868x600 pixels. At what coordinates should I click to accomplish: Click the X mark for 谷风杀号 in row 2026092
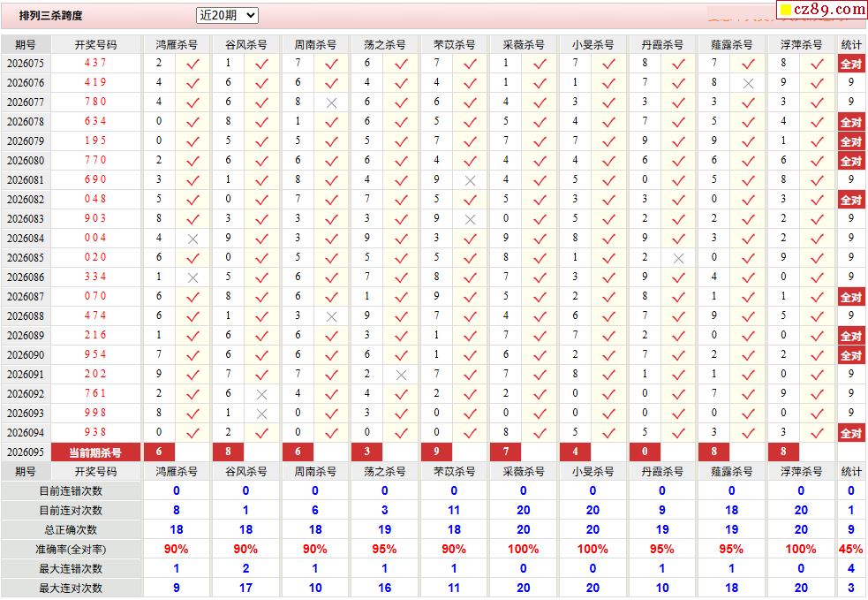tap(262, 394)
